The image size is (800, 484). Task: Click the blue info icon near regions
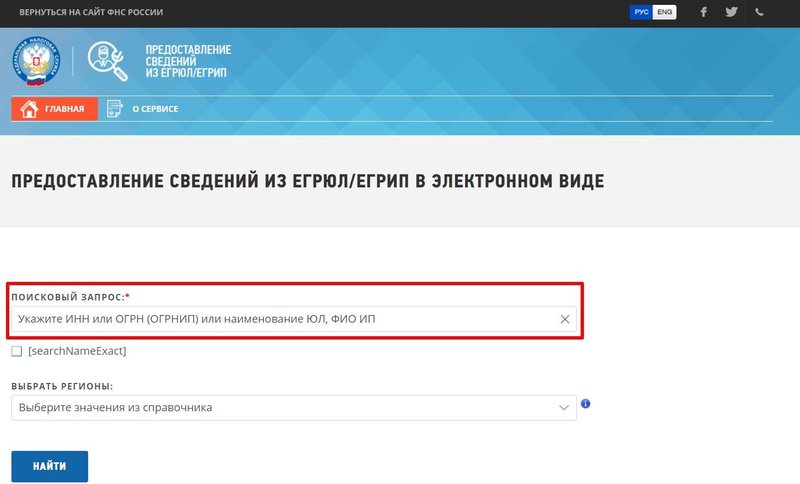pyautogui.click(x=586, y=404)
